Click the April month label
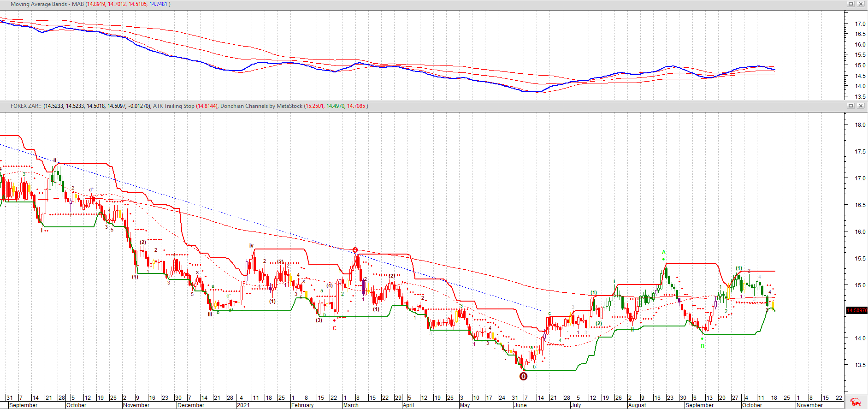 point(408,405)
